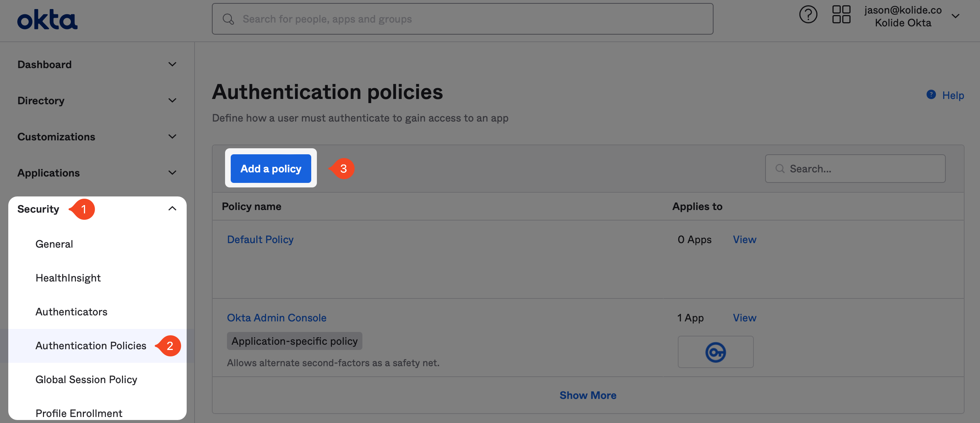
Task: Click Show More at the table bottom
Action: point(588,395)
